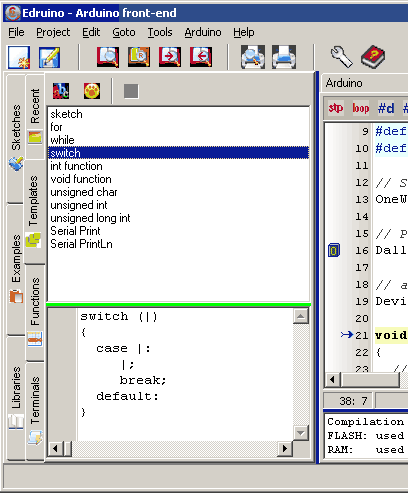Click the edit sketch pencil icon
Viewport: 408px width, 493px height.
click(x=50, y=57)
